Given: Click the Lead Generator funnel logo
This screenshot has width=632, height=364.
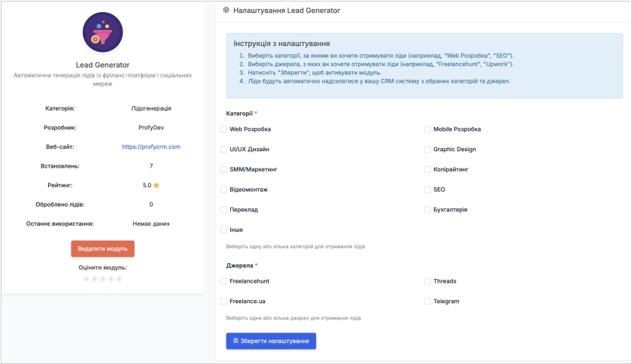Looking at the screenshot, I should pyautogui.click(x=102, y=32).
